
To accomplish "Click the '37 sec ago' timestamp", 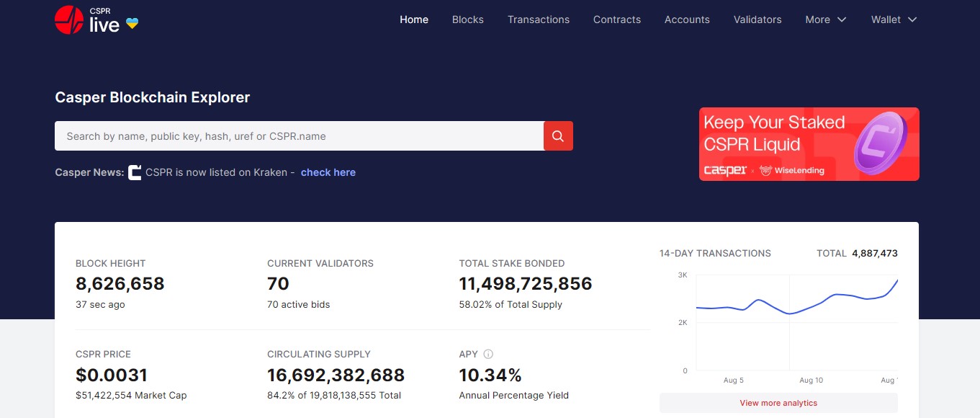I will click(100, 305).
